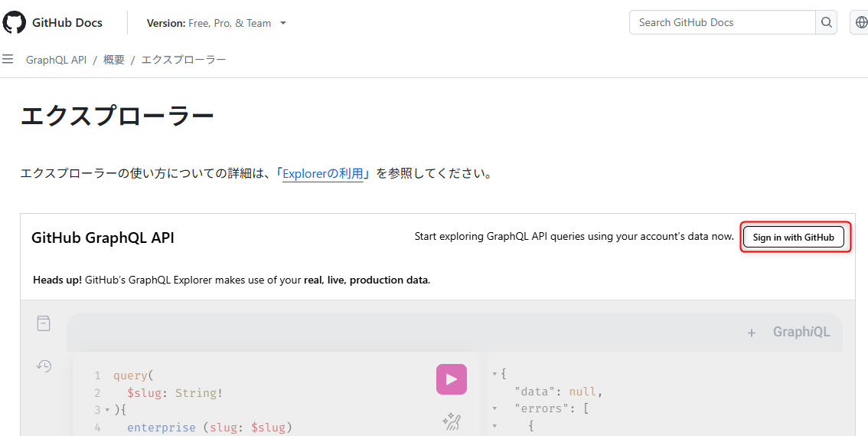The image size is (868, 436).
Task: Run the query with the play button
Action: (x=451, y=379)
